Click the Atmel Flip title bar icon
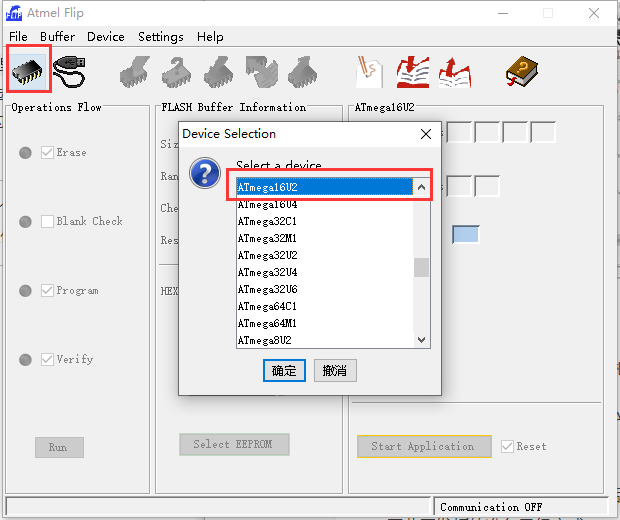Viewport: 620px width, 520px height. tap(15, 14)
